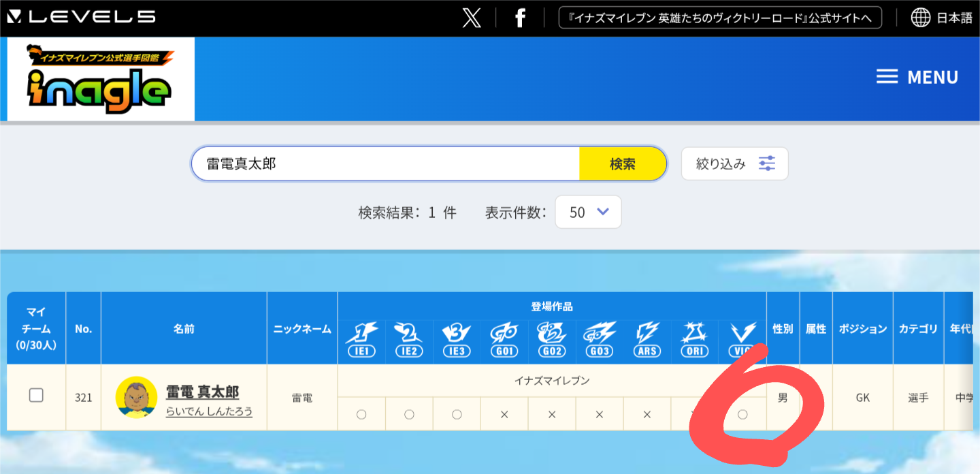Click the GO1 game icon column header
The height and width of the screenshot is (474, 980).
tap(504, 340)
